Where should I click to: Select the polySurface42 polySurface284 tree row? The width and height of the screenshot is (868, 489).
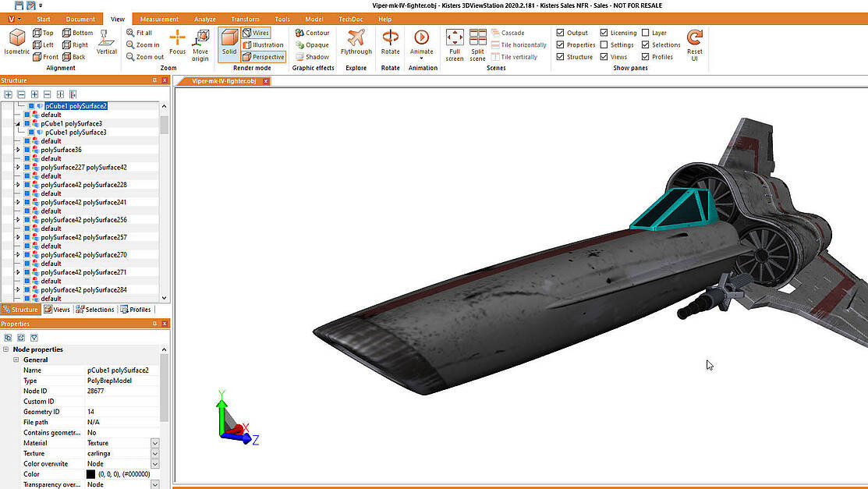pos(83,289)
